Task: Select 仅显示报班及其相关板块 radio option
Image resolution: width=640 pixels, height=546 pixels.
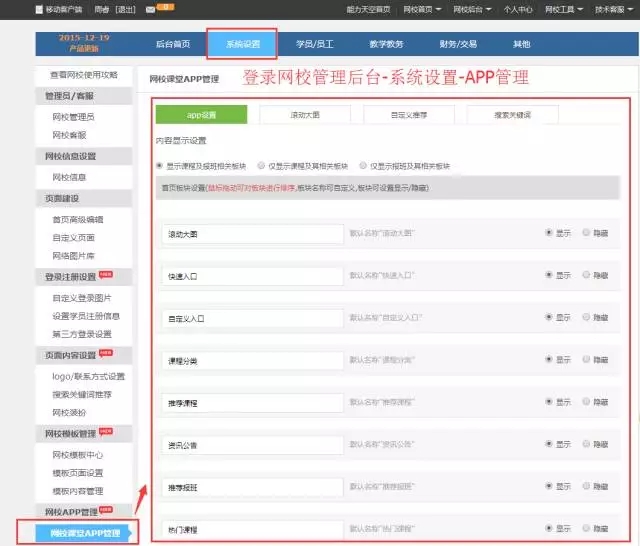Action: tap(363, 166)
